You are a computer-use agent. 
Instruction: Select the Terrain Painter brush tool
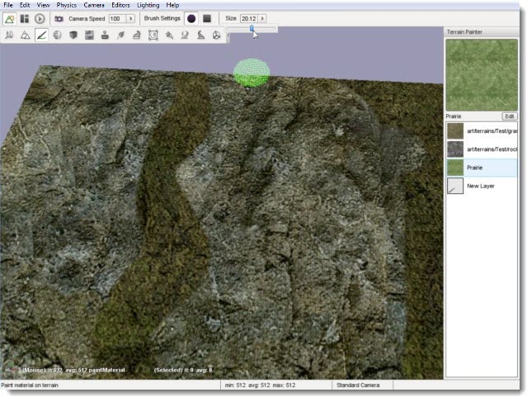pos(40,35)
